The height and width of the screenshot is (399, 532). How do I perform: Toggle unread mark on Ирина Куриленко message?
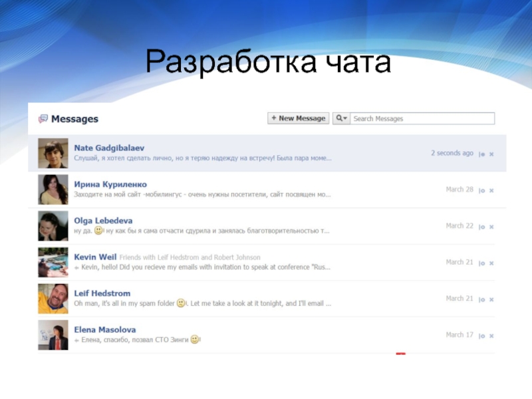482,190
